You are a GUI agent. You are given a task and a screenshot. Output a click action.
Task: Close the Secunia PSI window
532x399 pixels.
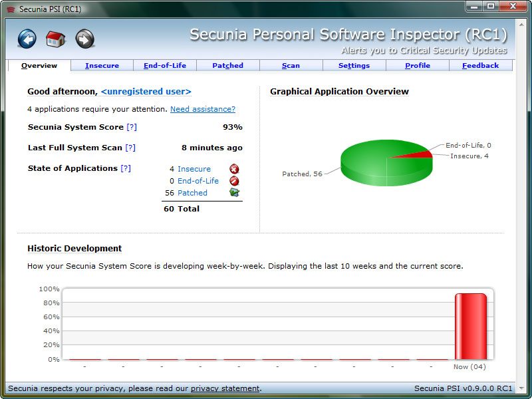click(513, 7)
